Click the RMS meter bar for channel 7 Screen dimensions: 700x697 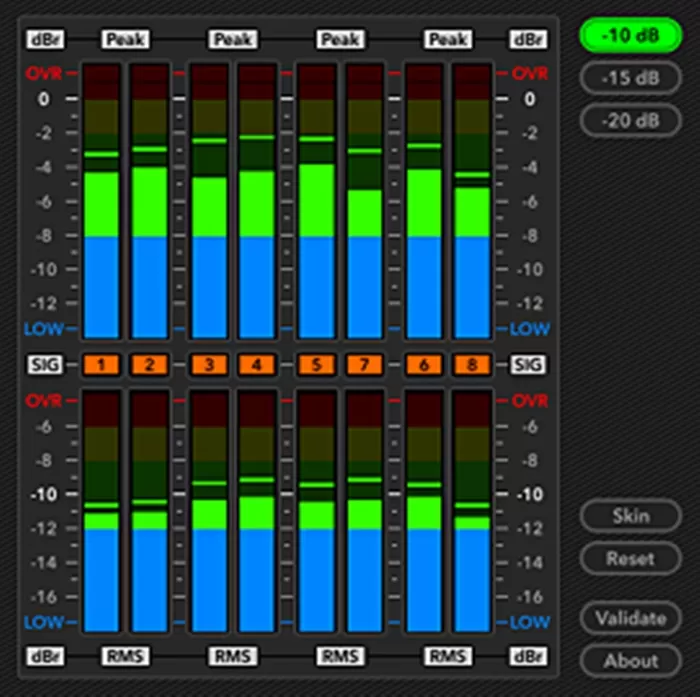364,511
